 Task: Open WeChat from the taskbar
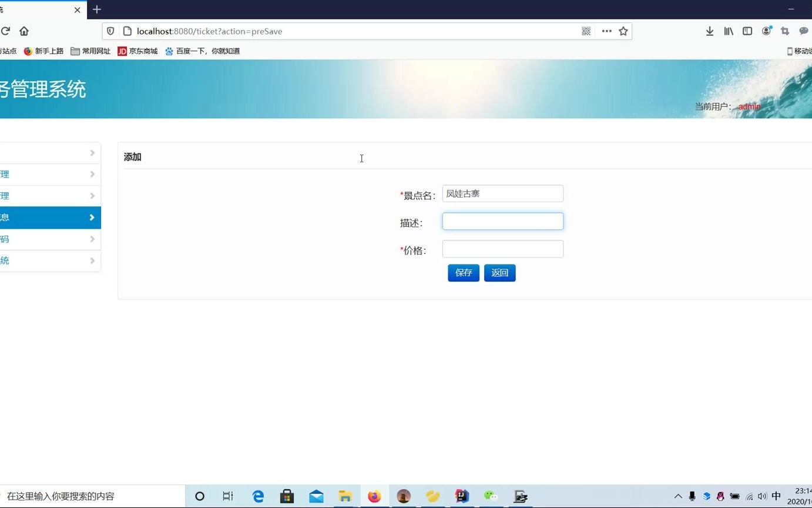point(491,496)
